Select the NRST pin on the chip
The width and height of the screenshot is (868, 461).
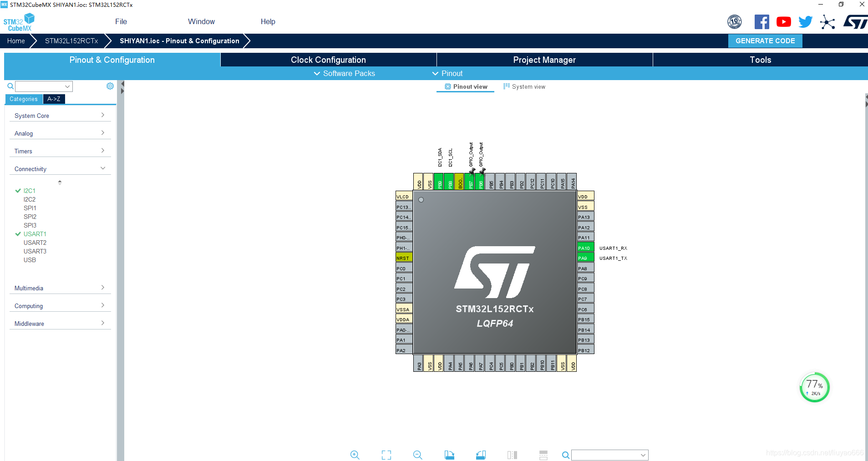tap(404, 258)
